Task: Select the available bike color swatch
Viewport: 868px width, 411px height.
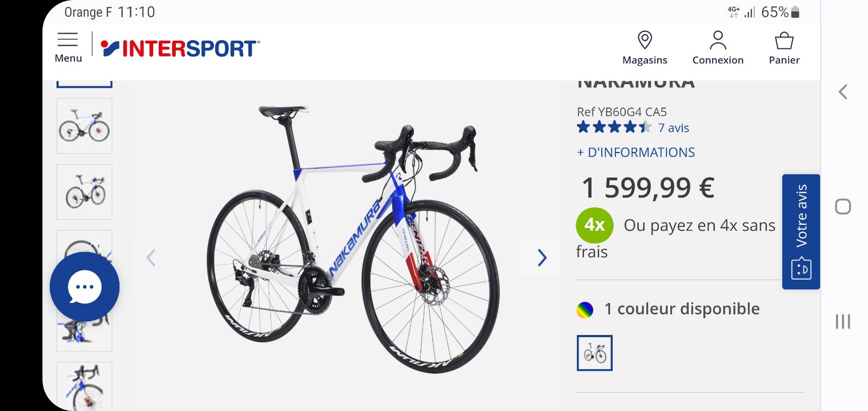Action: [x=595, y=353]
